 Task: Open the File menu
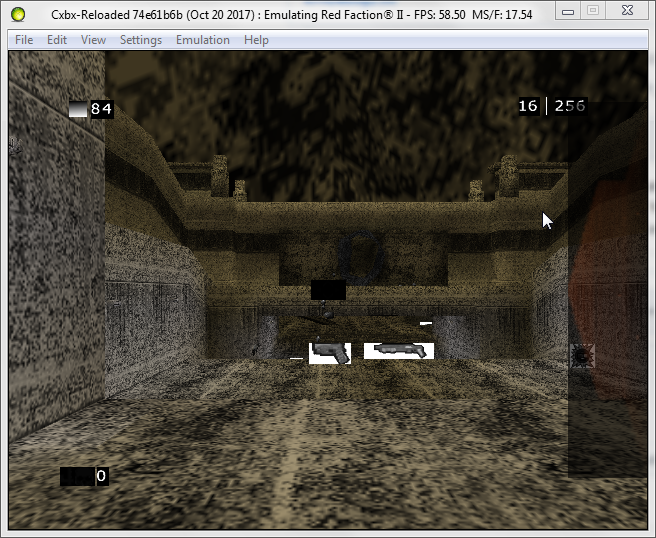(24, 40)
